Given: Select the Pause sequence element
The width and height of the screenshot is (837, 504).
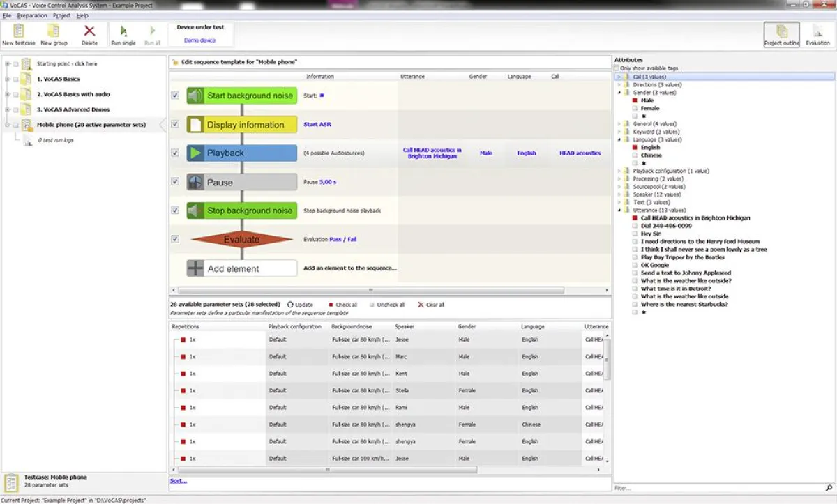Looking at the screenshot, I should click(x=242, y=182).
